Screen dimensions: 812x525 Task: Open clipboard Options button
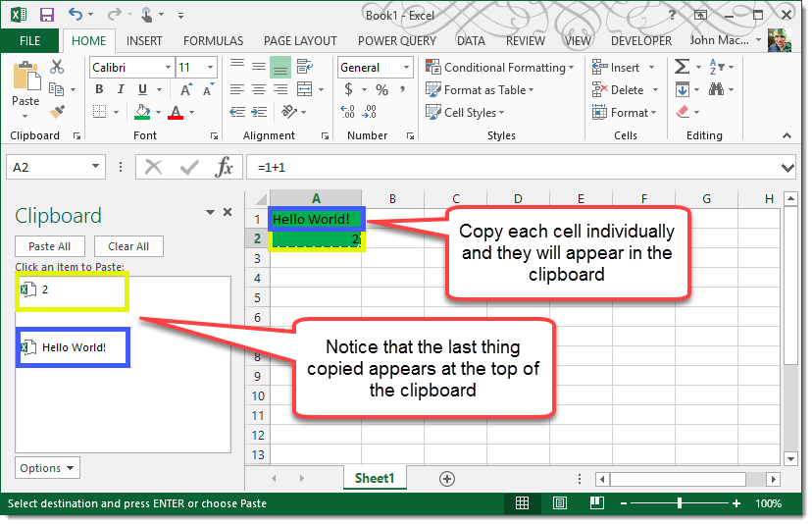coord(47,468)
